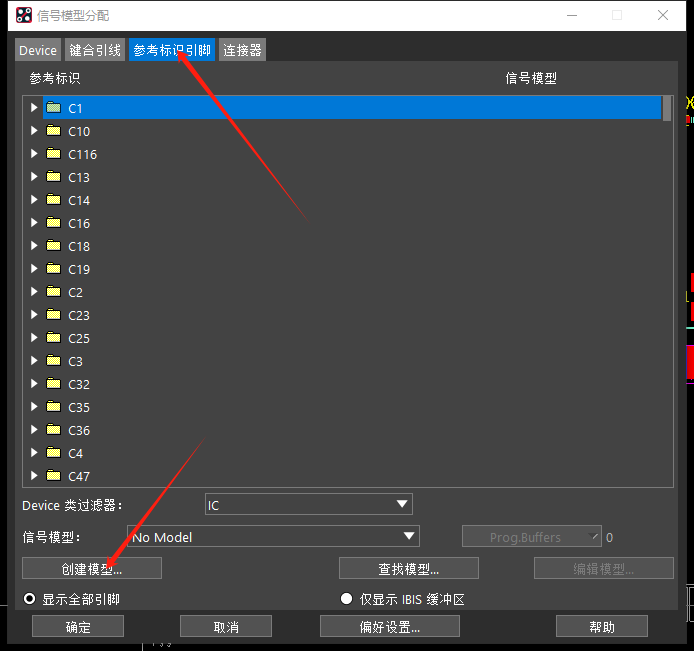Close the 信号模型分配 dialog
The width and height of the screenshot is (694, 651).
tap(663, 15)
